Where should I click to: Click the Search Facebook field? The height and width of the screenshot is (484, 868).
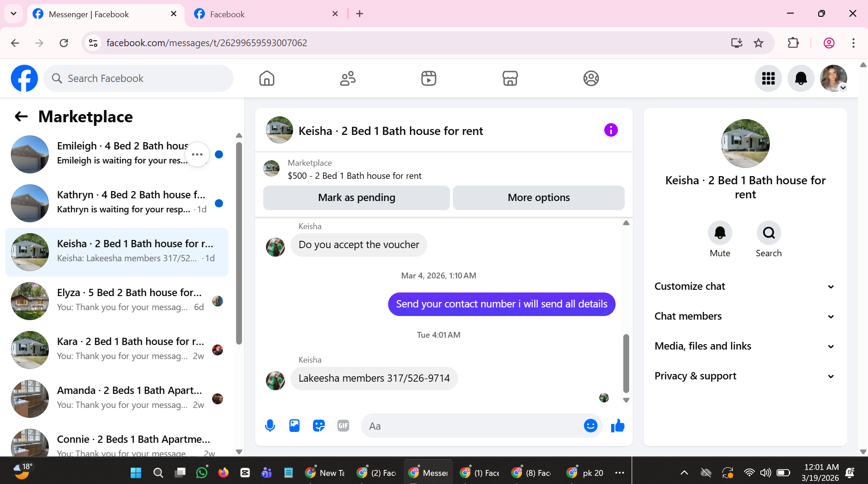(x=138, y=78)
